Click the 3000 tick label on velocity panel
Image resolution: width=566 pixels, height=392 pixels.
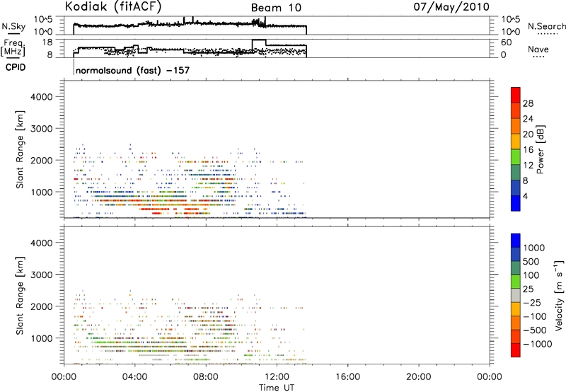pos(42,275)
